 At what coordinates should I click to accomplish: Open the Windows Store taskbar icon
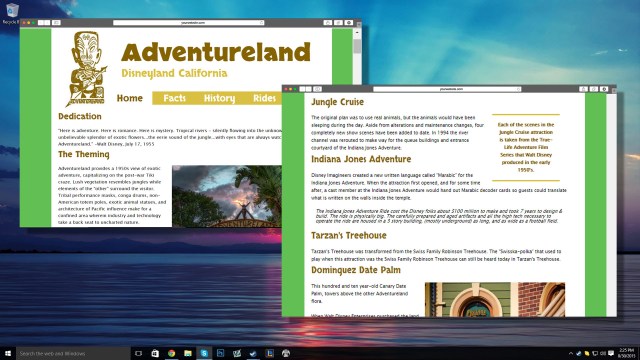(155, 353)
